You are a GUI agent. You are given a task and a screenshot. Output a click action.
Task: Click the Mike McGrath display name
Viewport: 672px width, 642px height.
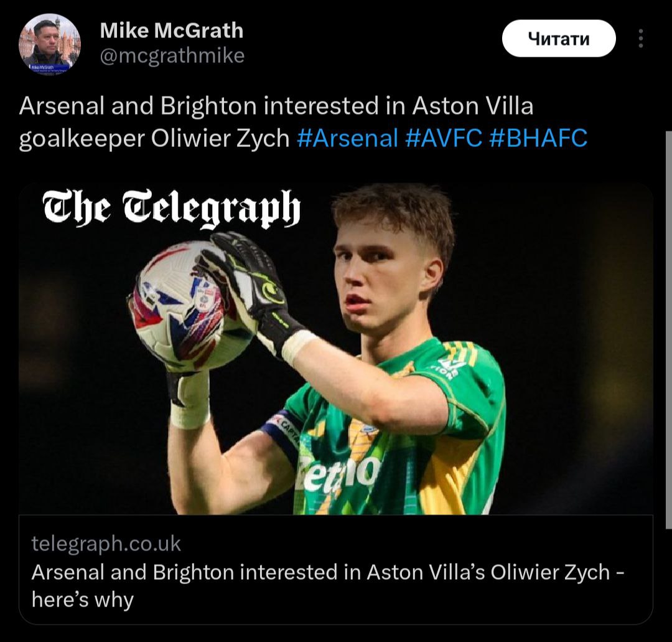pyautogui.click(x=171, y=30)
